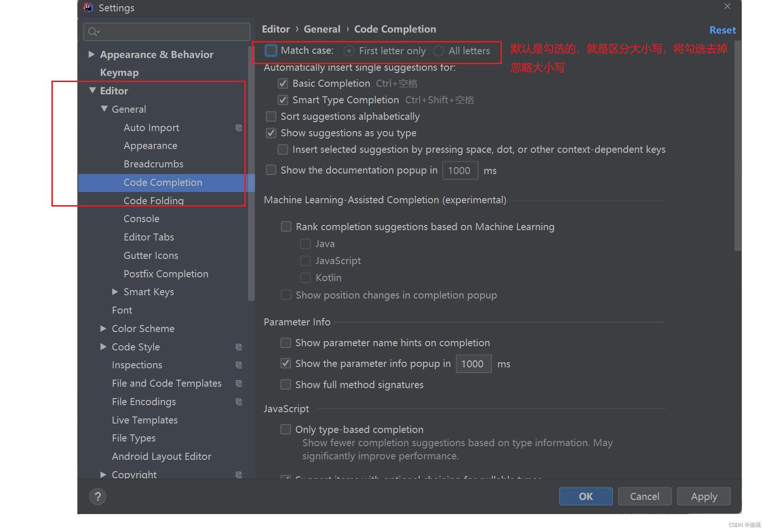Enable Show the documentation popup checkbox
This screenshot has height=532, width=768.
(271, 170)
